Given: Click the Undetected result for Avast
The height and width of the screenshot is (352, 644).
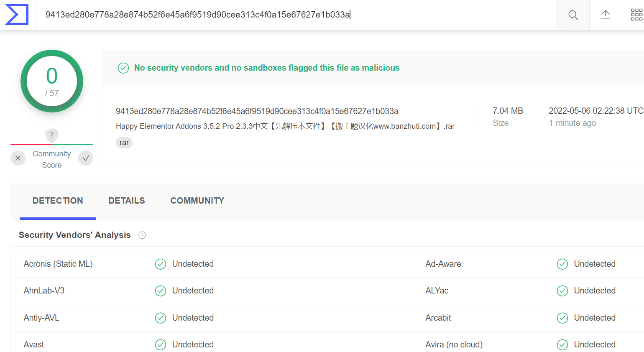Looking at the screenshot, I should point(193,345).
